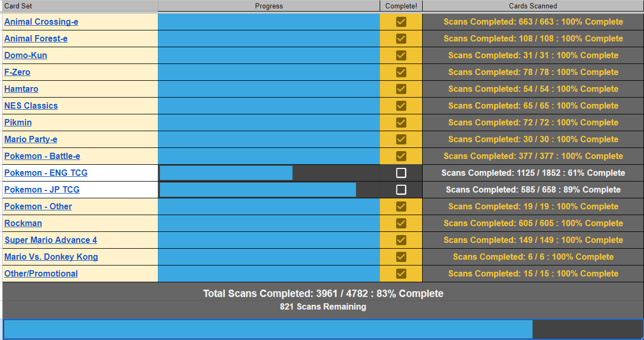The height and width of the screenshot is (340, 644).
Task: Select the '1125 / 1852 : 61% Complete' cell
Action: 533,173
